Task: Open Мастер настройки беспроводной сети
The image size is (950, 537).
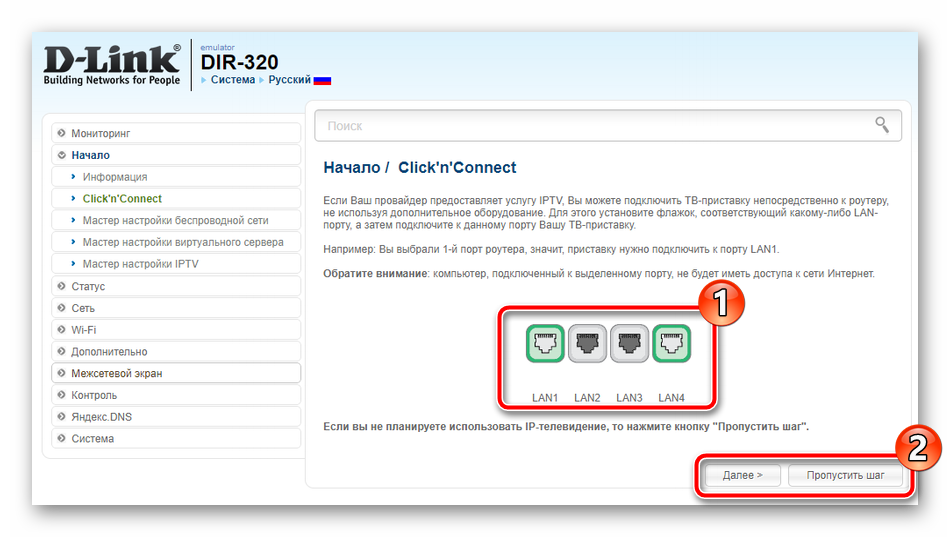Action: pyautogui.click(x=176, y=221)
